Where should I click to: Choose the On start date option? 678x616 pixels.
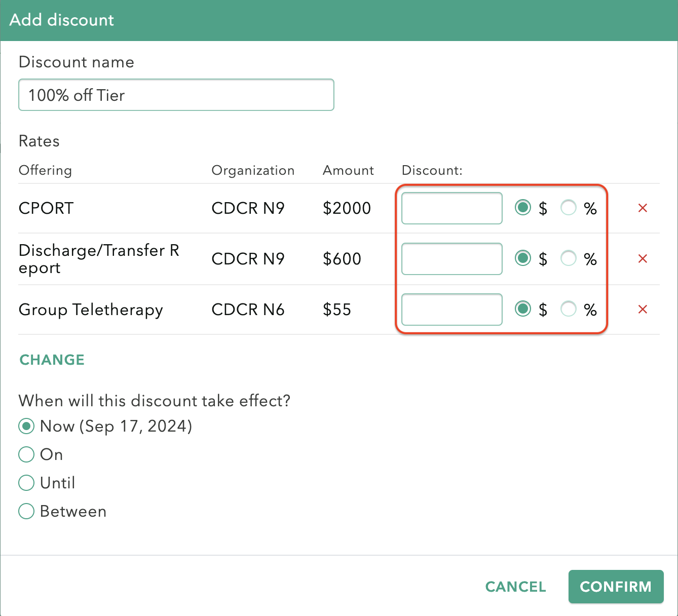[x=26, y=454]
